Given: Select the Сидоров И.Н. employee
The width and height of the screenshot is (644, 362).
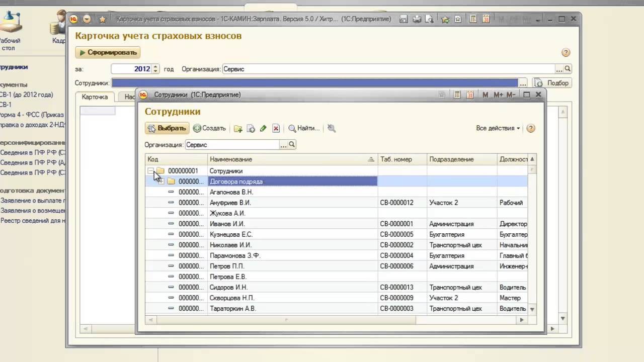Looking at the screenshot, I should [337, 287].
